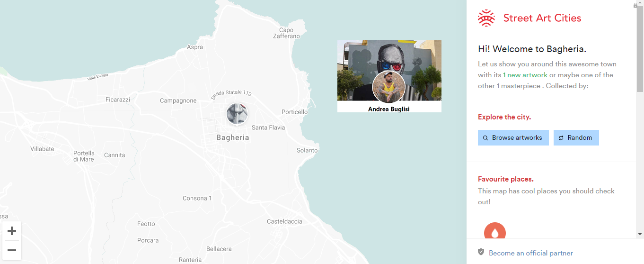Zoom out with the minus button
Screen dimensions: 644x264
(12, 250)
